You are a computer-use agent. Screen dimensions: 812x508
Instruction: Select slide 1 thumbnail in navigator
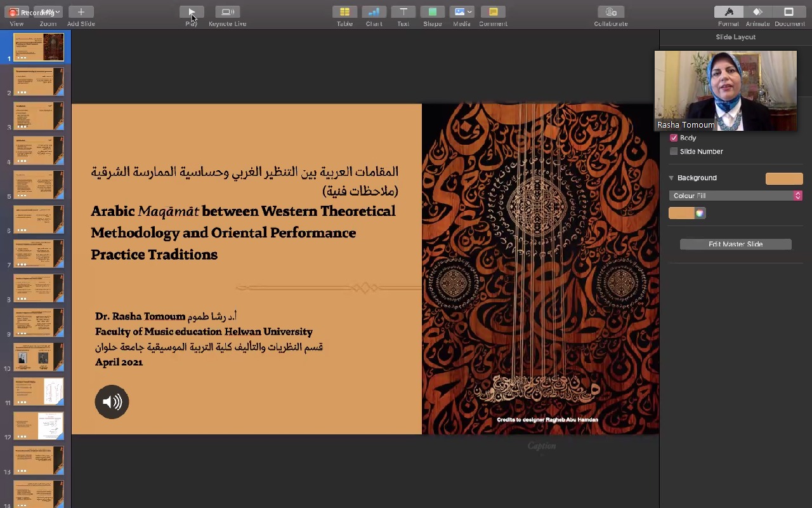(x=39, y=48)
